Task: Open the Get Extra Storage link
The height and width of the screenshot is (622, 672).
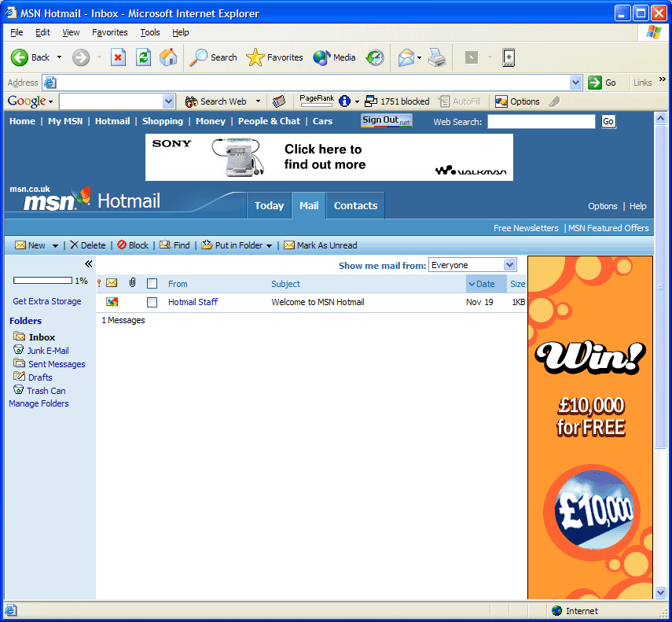Action: [46, 301]
